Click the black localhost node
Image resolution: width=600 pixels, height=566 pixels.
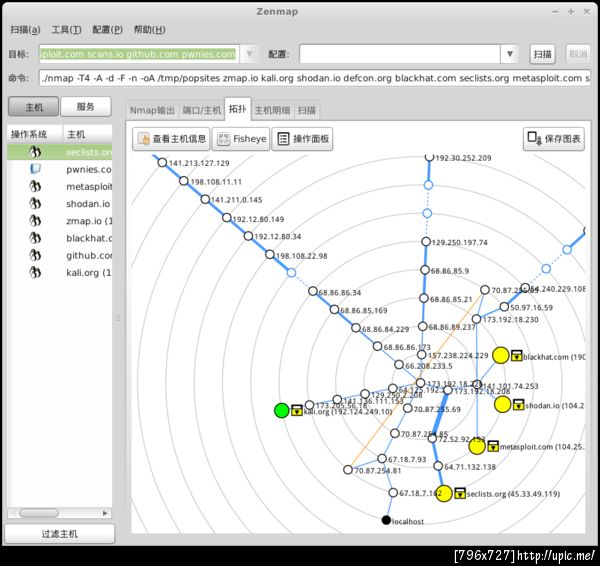[386, 520]
